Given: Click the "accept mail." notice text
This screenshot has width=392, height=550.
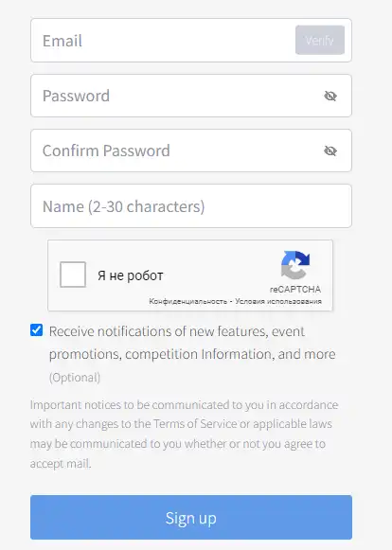Looking at the screenshot, I should [61, 464].
